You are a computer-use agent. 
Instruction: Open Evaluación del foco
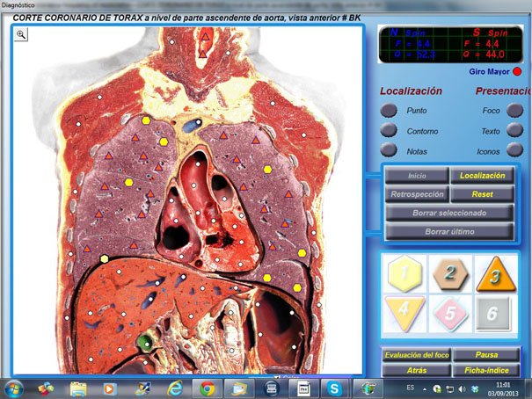click(x=416, y=355)
